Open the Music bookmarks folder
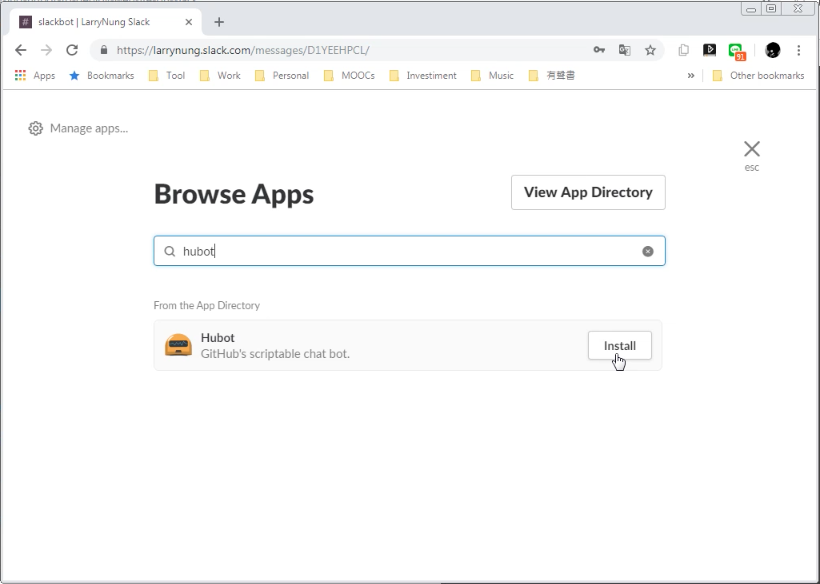Image resolution: width=820 pixels, height=584 pixels. (492, 76)
